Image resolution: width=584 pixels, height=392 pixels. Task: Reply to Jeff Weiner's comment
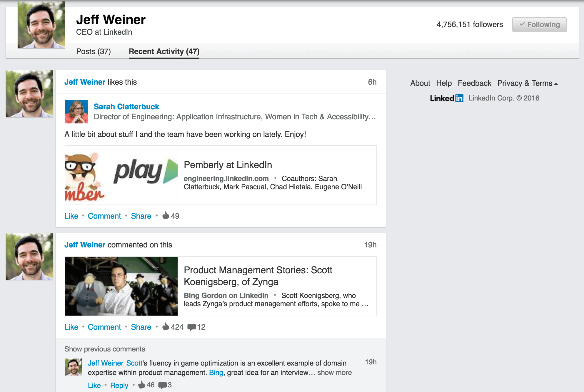(119, 385)
